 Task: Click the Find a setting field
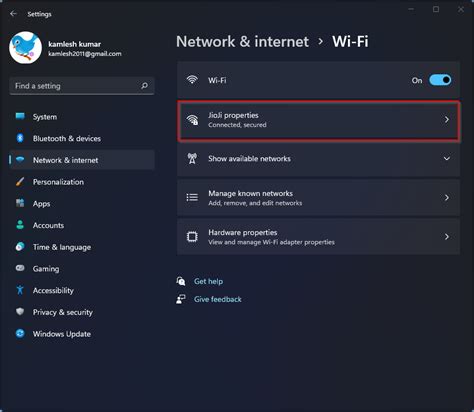pyautogui.click(x=82, y=86)
